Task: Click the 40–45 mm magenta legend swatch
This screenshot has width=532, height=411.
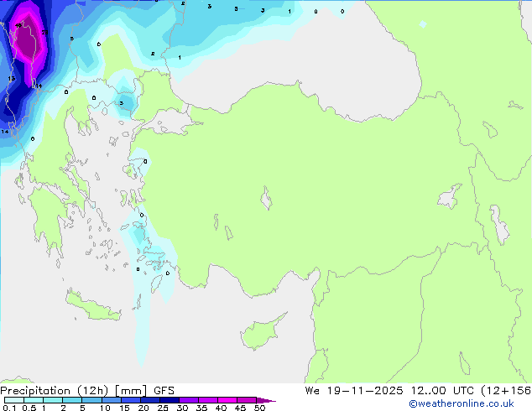Action: click(x=227, y=400)
